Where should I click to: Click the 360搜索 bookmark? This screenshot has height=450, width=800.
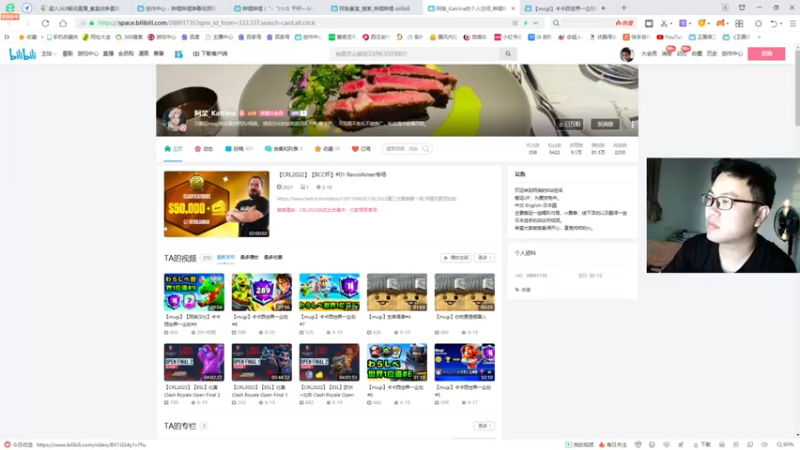[129, 37]
